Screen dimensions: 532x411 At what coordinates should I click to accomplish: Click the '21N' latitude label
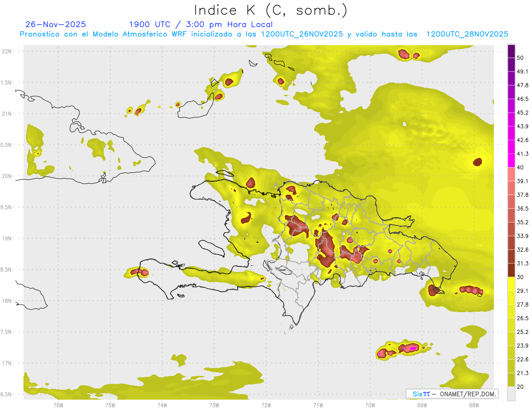pyautogui.click(x=7, y=114)
